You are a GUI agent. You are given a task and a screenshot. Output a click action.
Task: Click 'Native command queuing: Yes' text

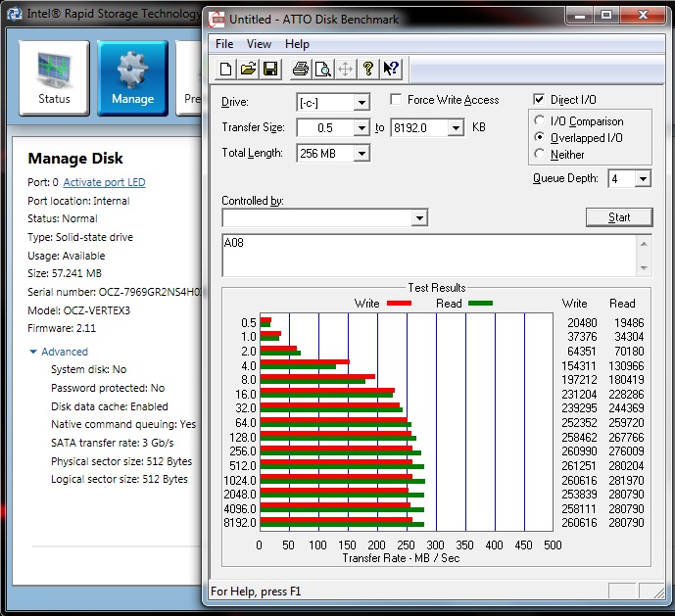click(123, 424)
